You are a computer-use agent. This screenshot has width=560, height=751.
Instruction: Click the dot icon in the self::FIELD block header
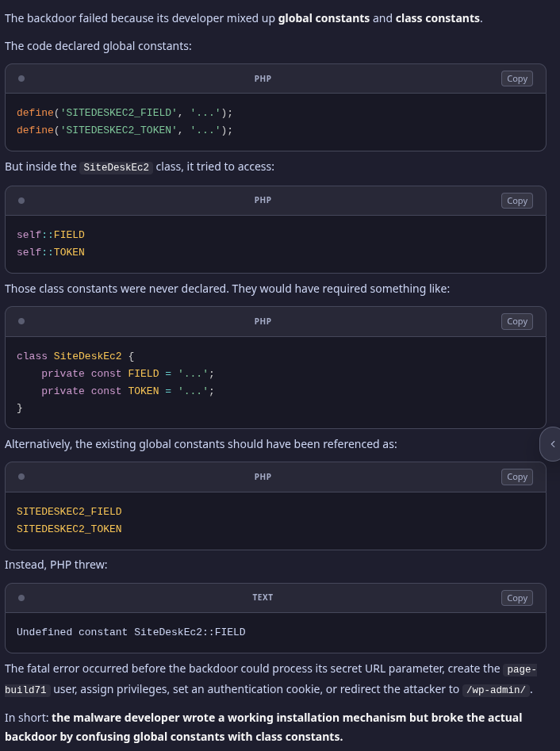21,201
